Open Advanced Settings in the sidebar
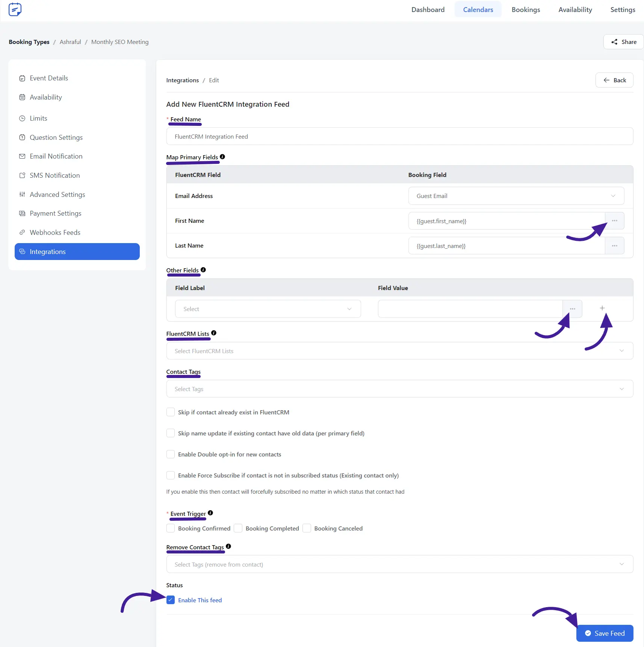This screenshot has width=644, height=647. (x=77, y=195)
